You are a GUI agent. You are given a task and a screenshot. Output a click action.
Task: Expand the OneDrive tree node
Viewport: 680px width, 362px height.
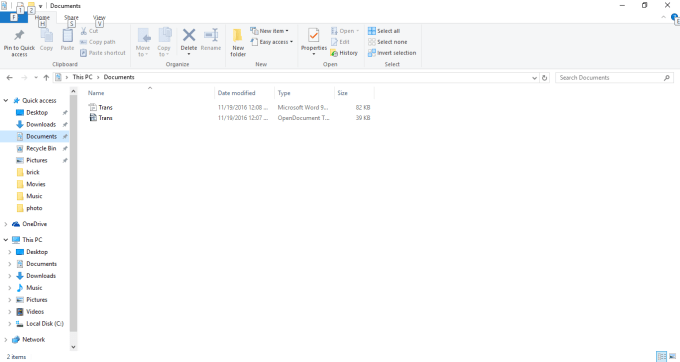tap(6, 224)
